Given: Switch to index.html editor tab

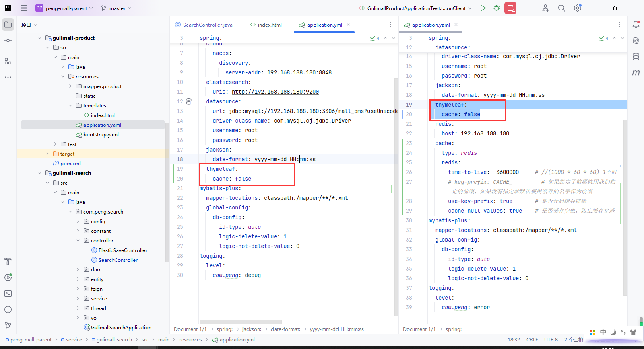Looking at the screenshot, I should [266, 25].
